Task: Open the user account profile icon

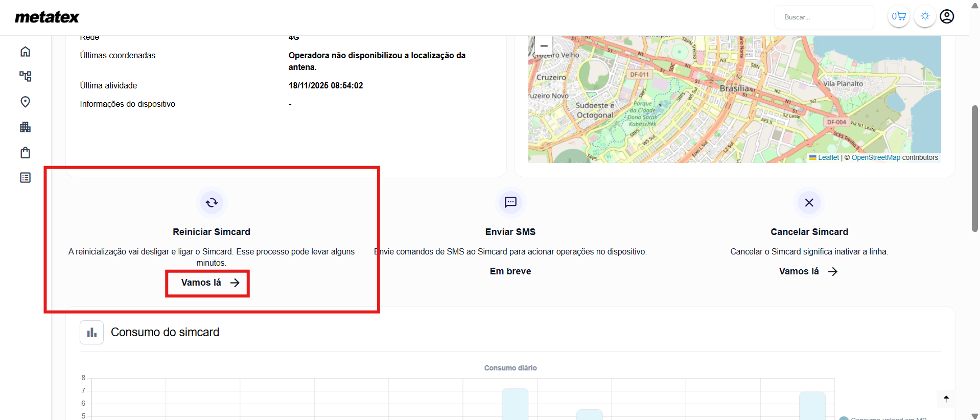Action: click(x=947, y=16)
